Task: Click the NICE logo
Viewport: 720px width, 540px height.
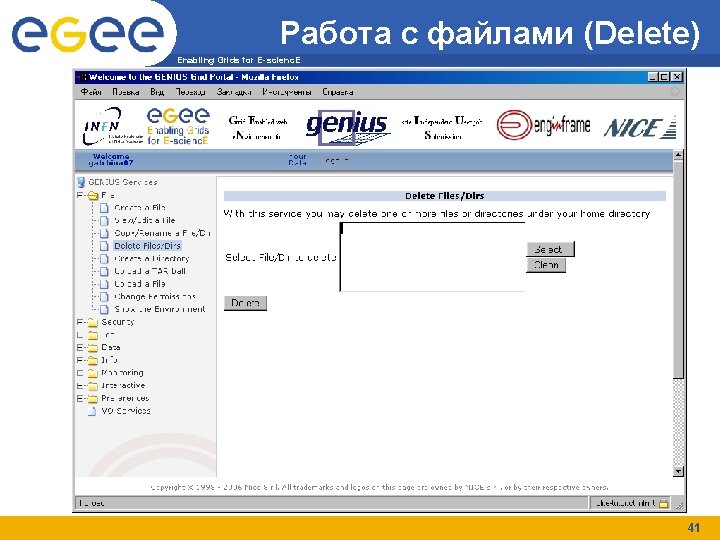Action: click(641, 127)
